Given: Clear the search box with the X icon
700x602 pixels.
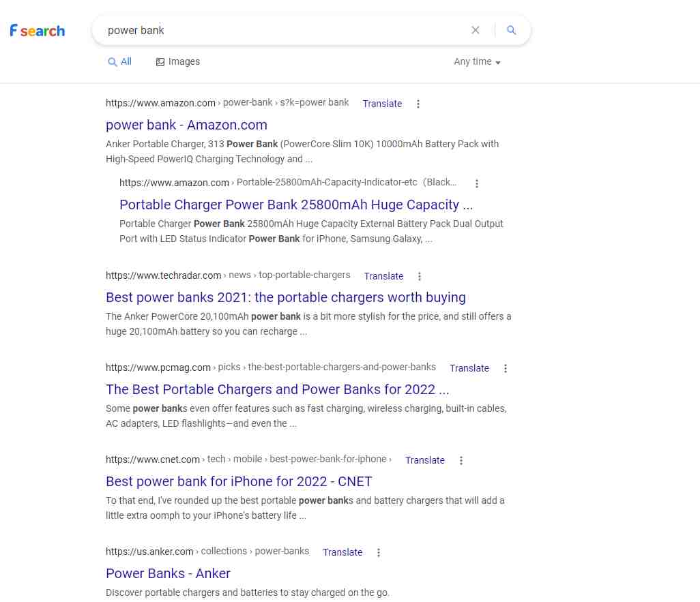Looking at the screenshot, I should coord(476,30).
